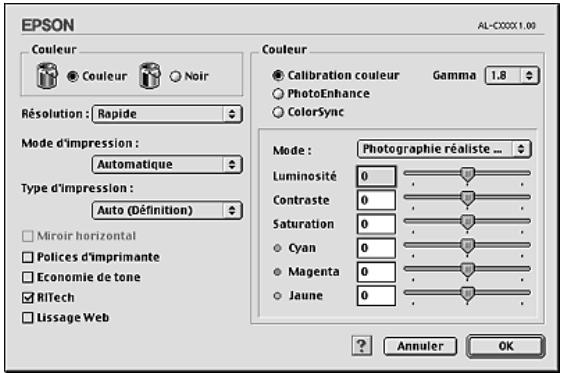The height and width of the screenshot is (373, 562).
Task: Click the Cyan slider handle
Action: click(x=467, y=246)
